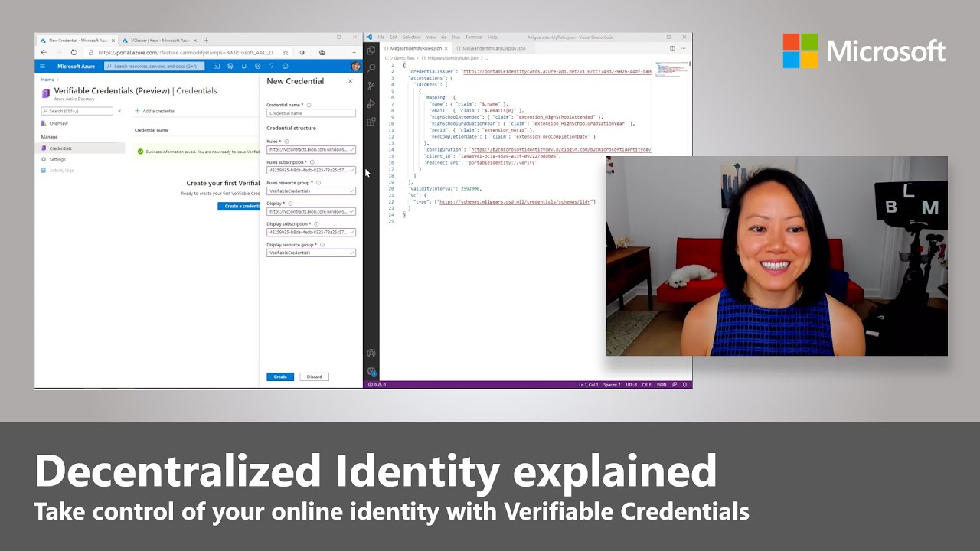980x551 pixels.
Task: Open browser settings ellipsis menu
Action: pyautogui.click(x=354, y=53)
